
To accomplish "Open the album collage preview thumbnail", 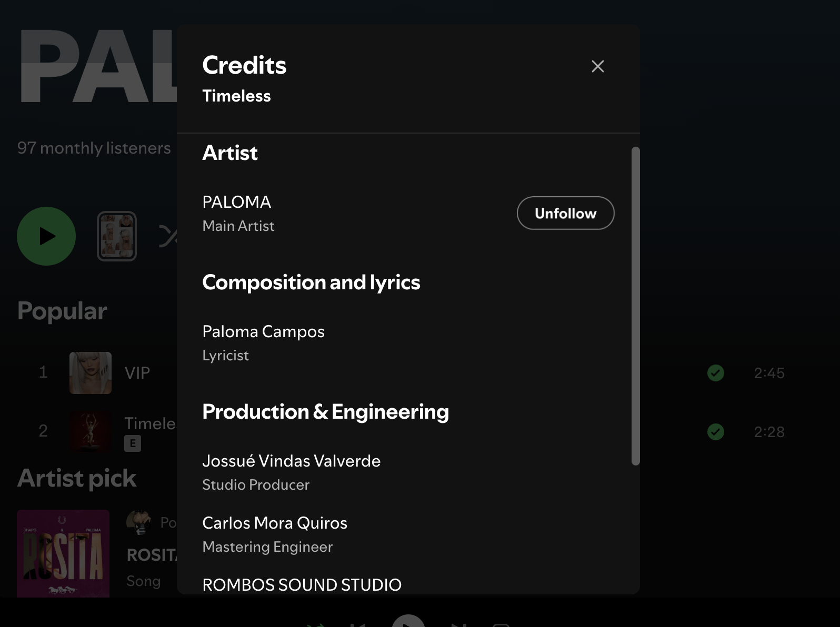I will point(117,236).
